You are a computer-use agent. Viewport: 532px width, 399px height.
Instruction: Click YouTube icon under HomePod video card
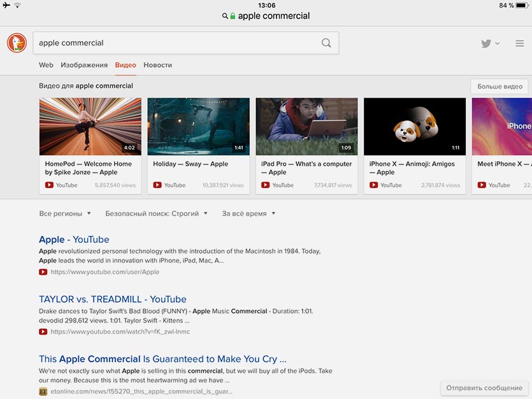(x=49, y=185)
